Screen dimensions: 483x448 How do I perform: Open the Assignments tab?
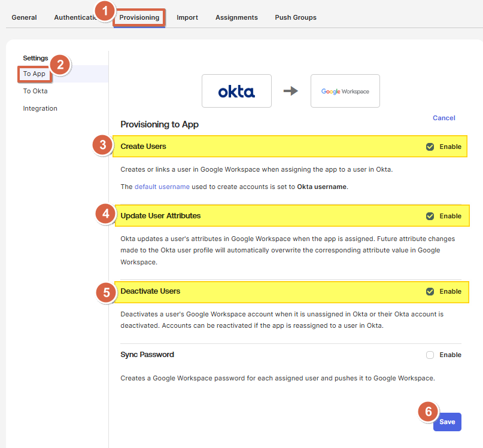[x=236, y=17]
